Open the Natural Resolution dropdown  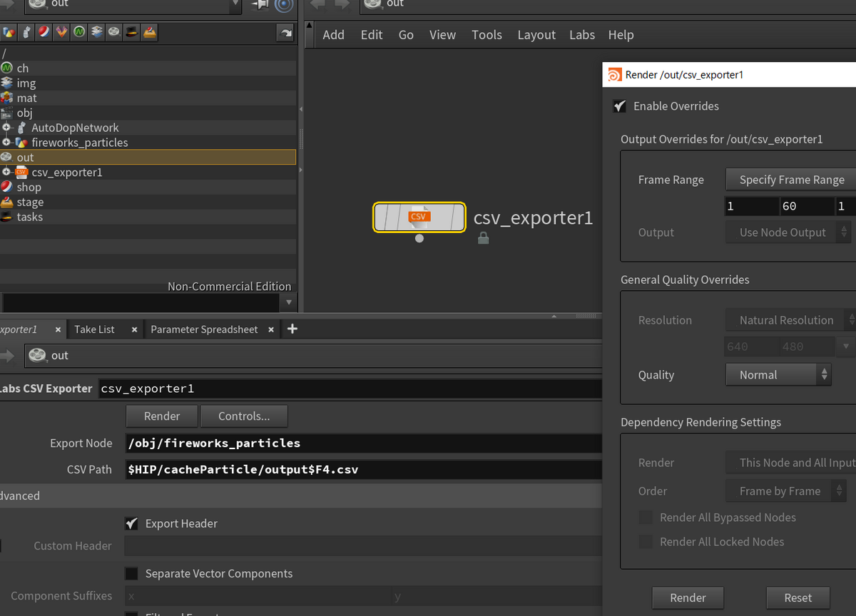pos(790,320)
